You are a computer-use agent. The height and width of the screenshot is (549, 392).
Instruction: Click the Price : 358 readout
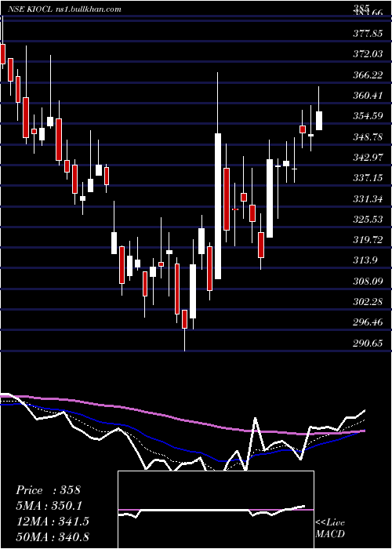pos(49,490)
